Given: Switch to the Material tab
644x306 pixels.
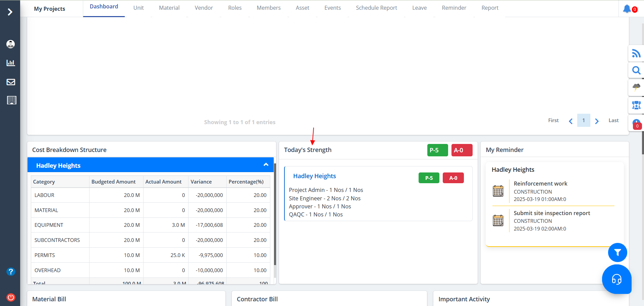Looking at the screenshot, I should [x=169, y=8].
